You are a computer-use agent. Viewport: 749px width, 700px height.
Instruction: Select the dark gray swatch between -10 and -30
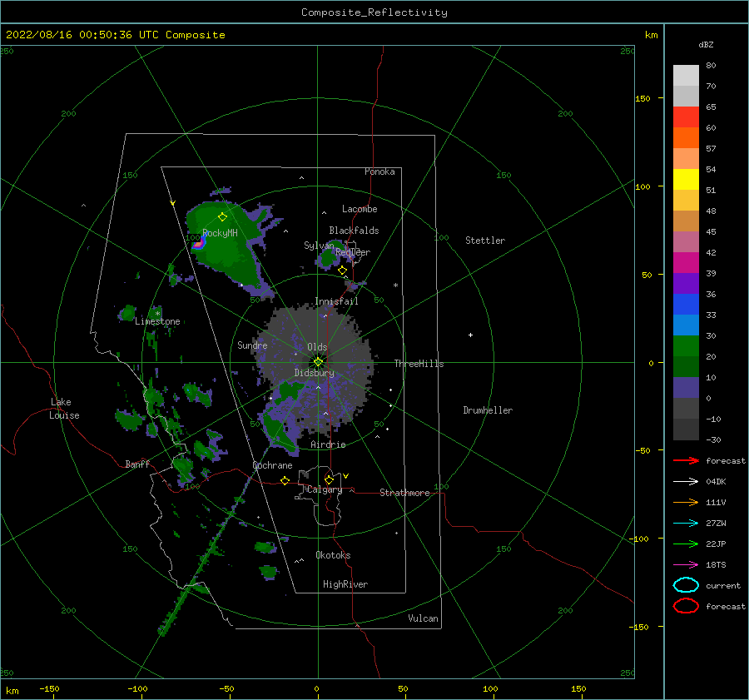click(x=686, y=429)
